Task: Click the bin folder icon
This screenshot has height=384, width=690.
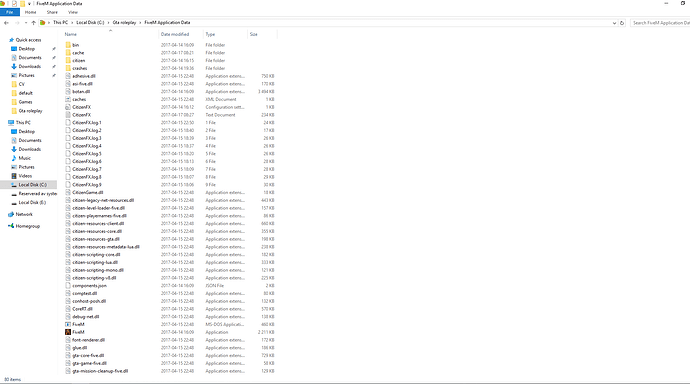Action: coord(68,45)
